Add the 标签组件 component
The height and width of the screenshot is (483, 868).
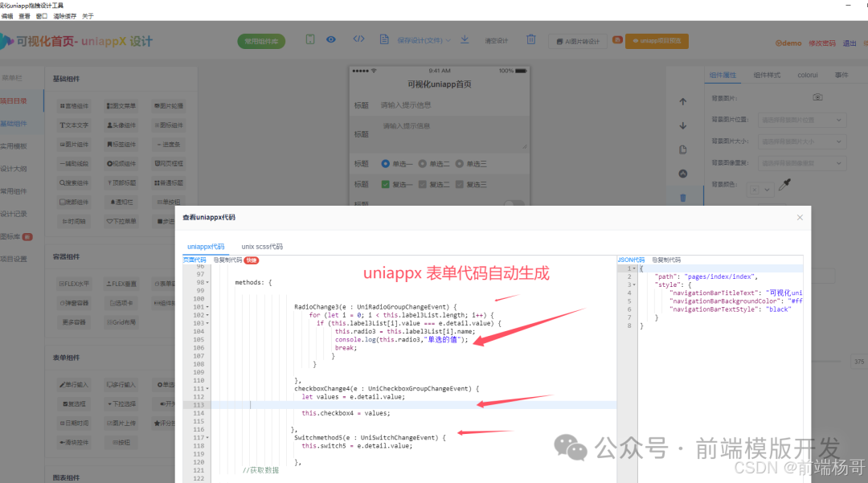pyautogui.click(x=121, y=145)
